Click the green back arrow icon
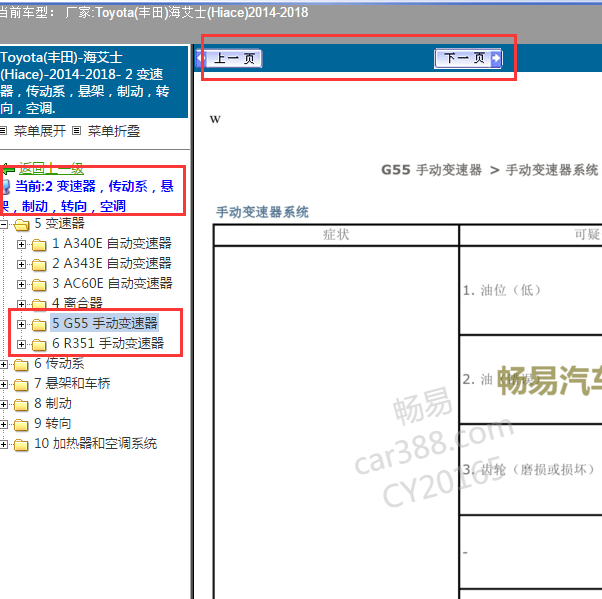Image resolution: width=602 pixels, height=599 pixels. click(x=8, y=169)
